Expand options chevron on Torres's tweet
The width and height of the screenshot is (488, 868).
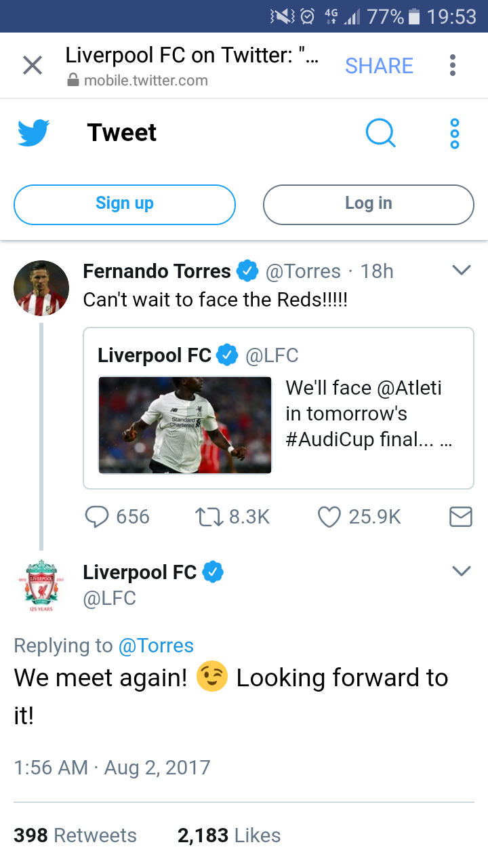pos(461,271)
